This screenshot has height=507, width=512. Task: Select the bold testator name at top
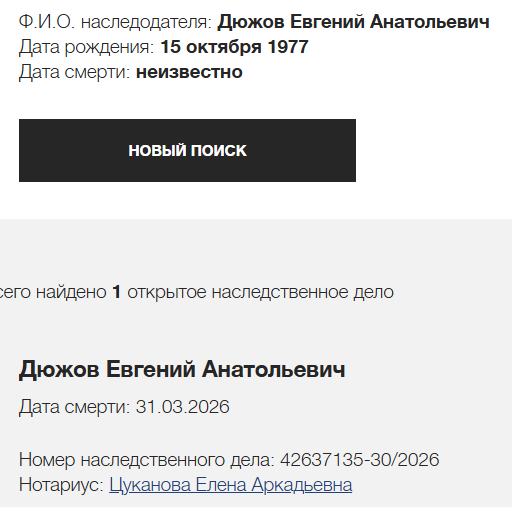point(353,22)
